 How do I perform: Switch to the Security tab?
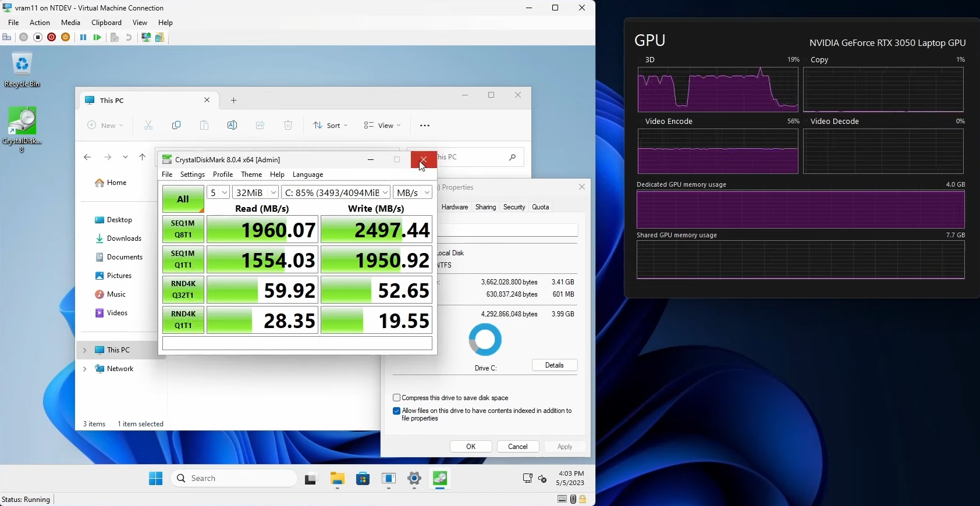(x=514, y=207)
